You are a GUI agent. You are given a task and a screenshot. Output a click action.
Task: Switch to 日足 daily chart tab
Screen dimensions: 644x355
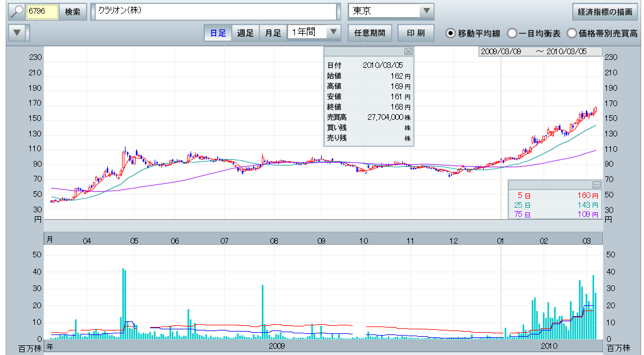click(x=218, y=33)
